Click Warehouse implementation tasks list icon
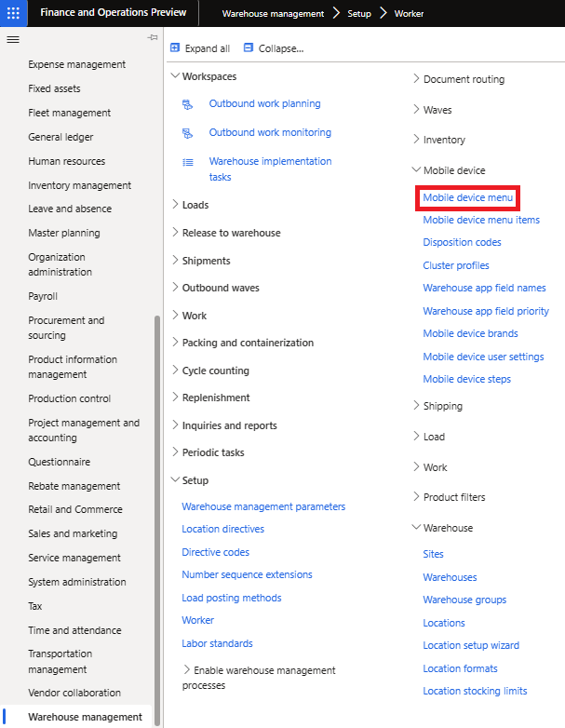 [x=188, y=163]
